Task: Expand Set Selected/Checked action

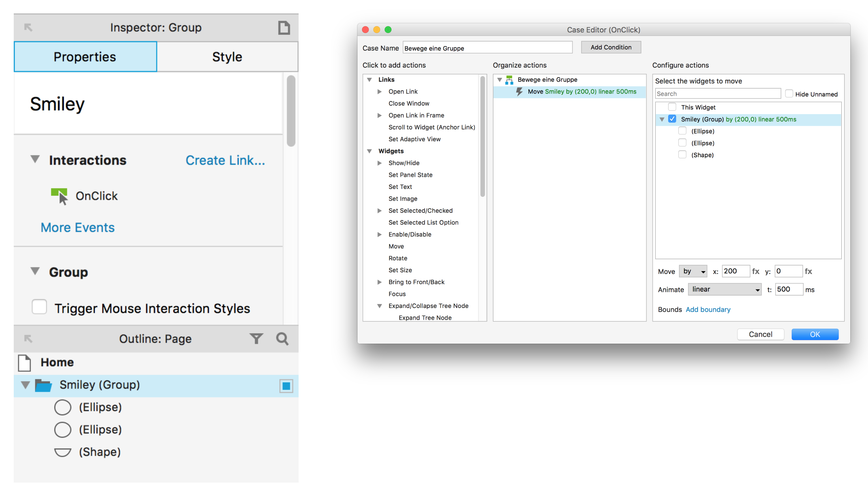Action: coord(379,211)
